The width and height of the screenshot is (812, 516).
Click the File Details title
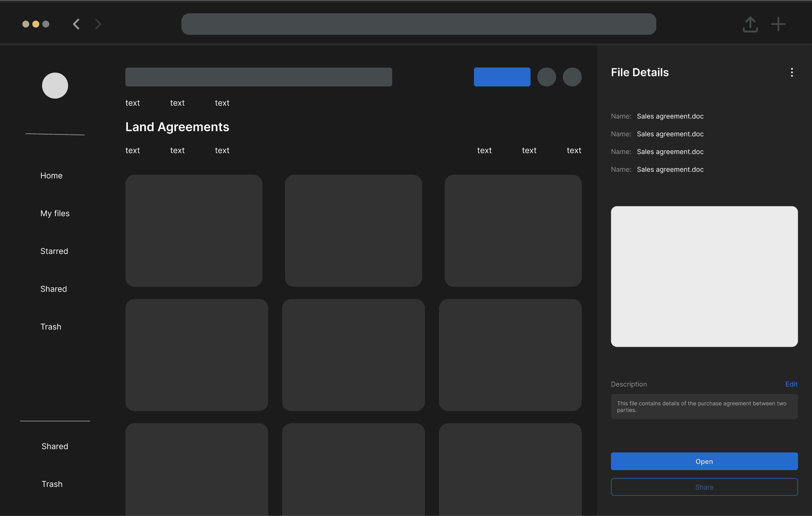[x=640, y=72]
